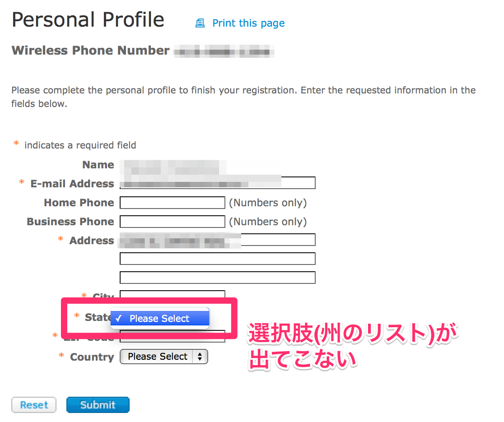Click into the Home Phone field
The height and width of the screenshot is (422, 504).
point(172,203)
